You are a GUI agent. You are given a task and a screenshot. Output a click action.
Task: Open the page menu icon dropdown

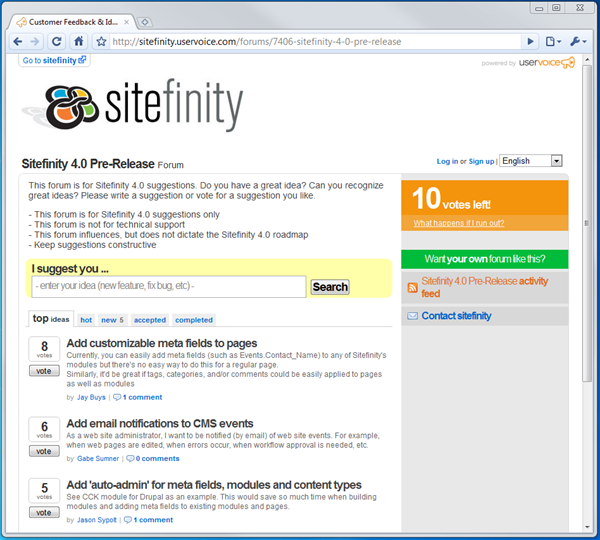[553, 42]
